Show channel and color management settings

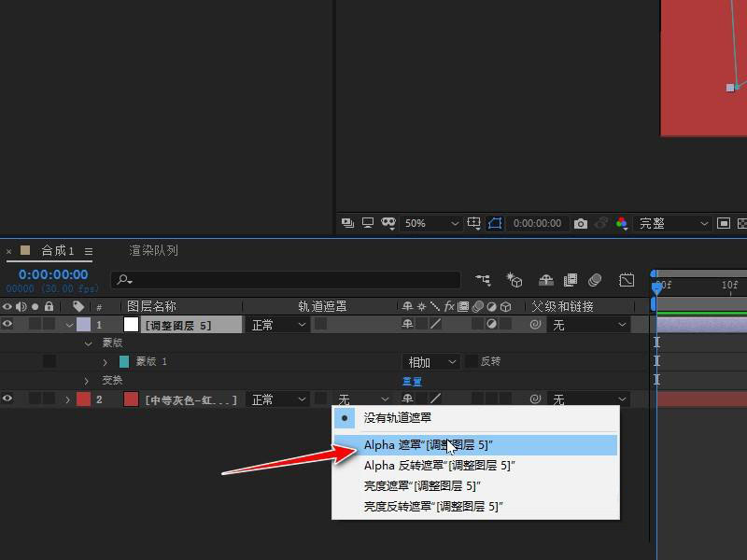click(x=621, y=224)
